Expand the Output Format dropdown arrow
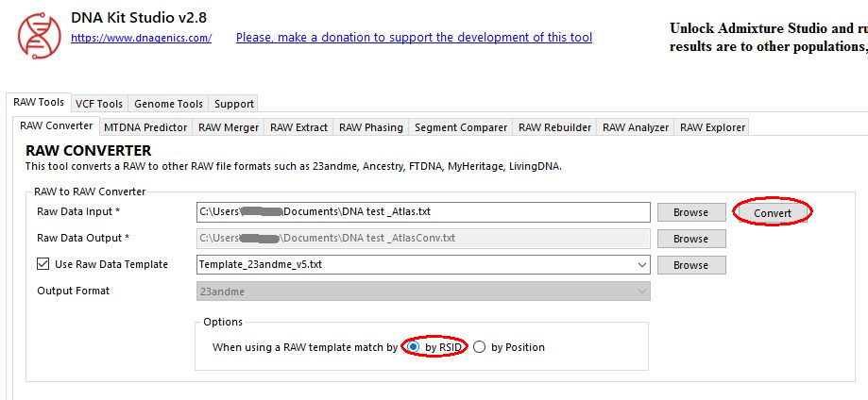This screenshot has width=868, height=400. tap(642, 292)
